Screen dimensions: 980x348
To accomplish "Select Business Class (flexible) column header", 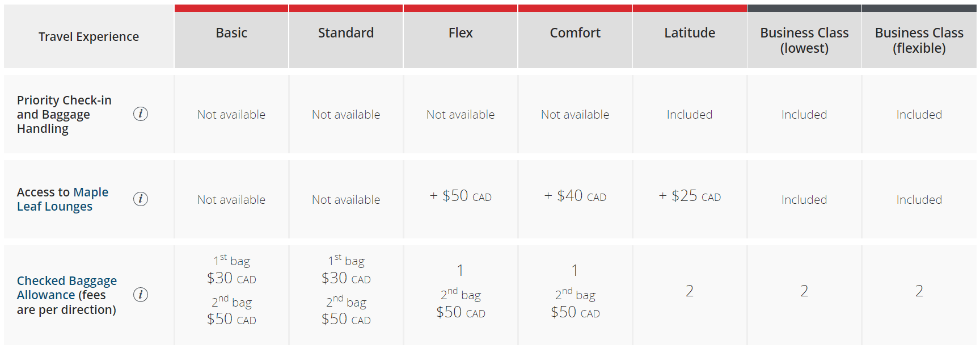I will pyautogui.click(x=919, y=40).
